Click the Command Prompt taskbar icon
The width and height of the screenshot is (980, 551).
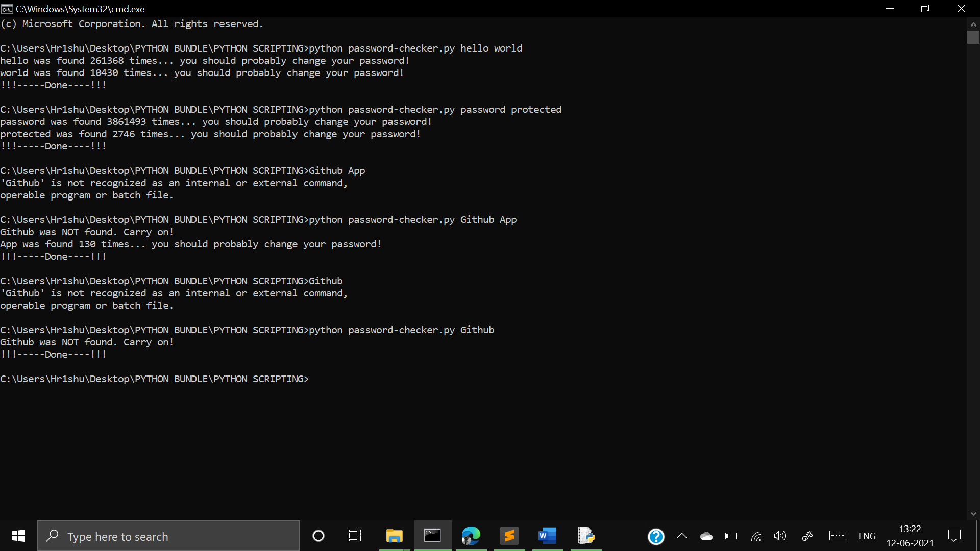pos(432,536)
